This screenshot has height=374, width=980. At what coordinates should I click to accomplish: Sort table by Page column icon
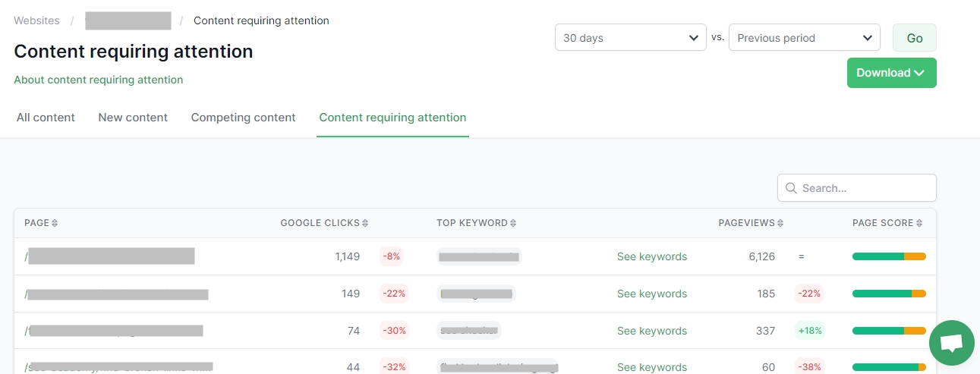(x=55, y=223)
